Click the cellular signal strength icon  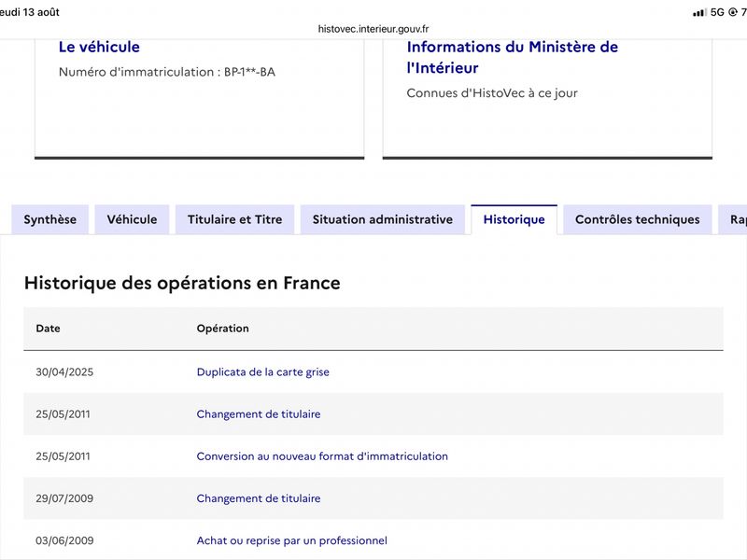click(x=699, y=12)
